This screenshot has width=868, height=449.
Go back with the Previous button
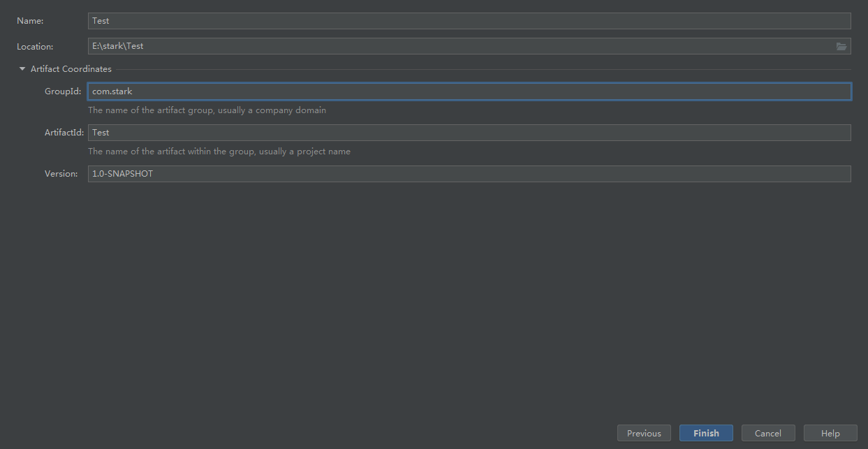click(644, 433)
